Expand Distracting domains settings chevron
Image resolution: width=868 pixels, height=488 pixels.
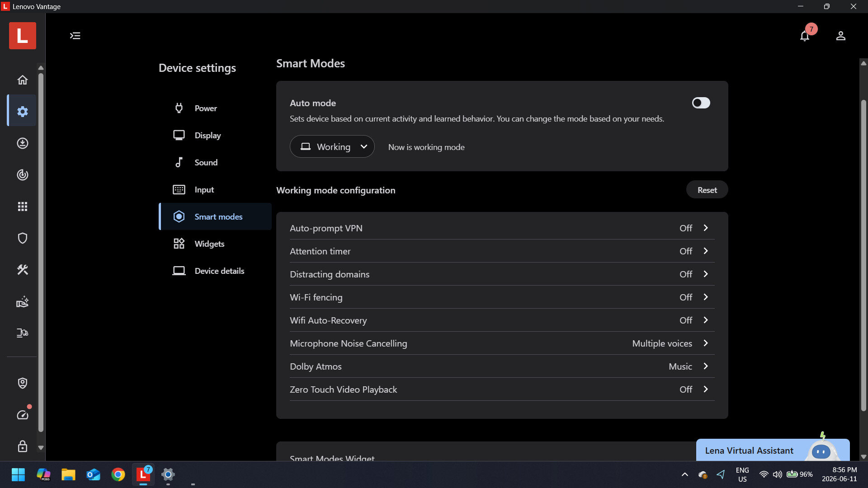(706, 274)
